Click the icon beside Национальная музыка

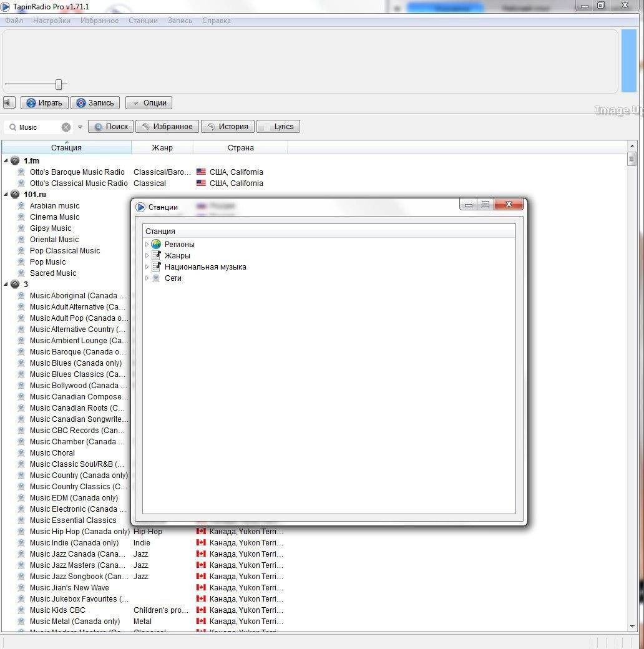156,266
